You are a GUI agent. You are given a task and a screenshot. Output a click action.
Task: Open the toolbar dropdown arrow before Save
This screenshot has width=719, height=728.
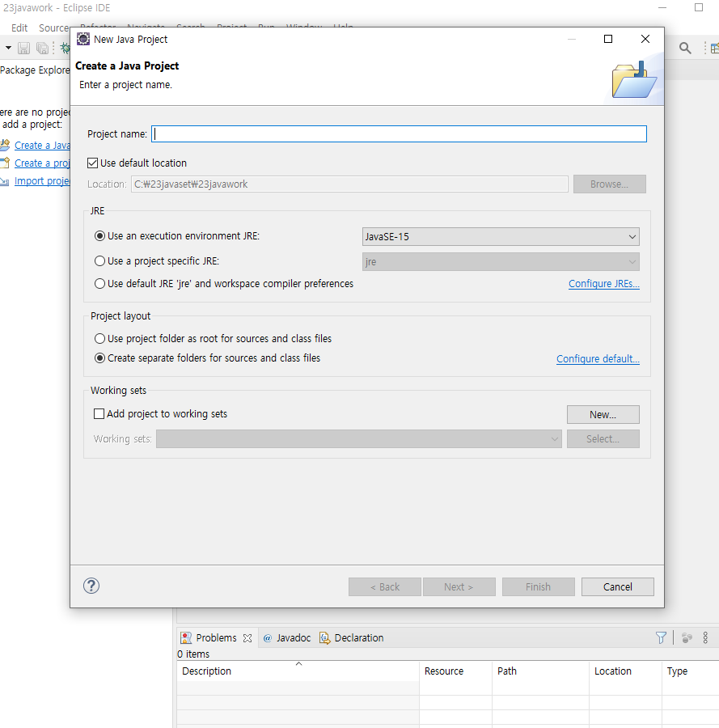8,48
